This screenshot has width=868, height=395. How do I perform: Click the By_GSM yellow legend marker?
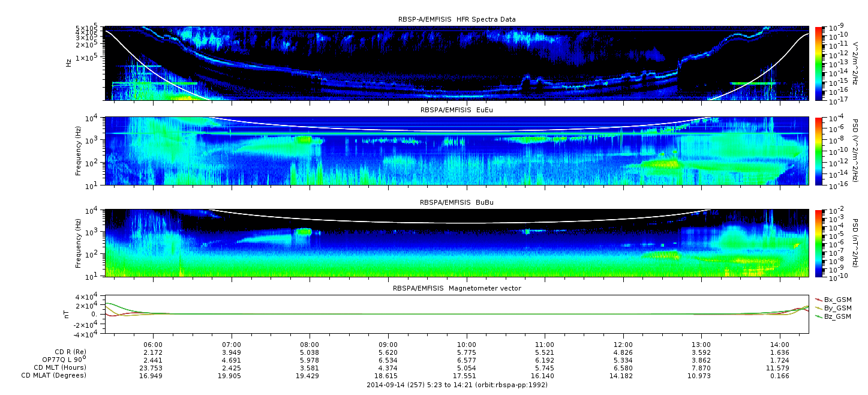point(819,307)
